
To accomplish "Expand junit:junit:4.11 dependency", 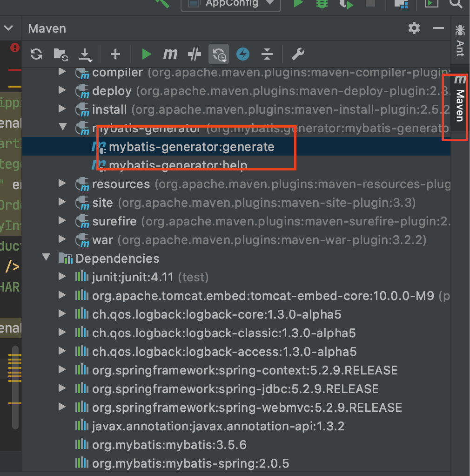I will click(x=62, y=276).
